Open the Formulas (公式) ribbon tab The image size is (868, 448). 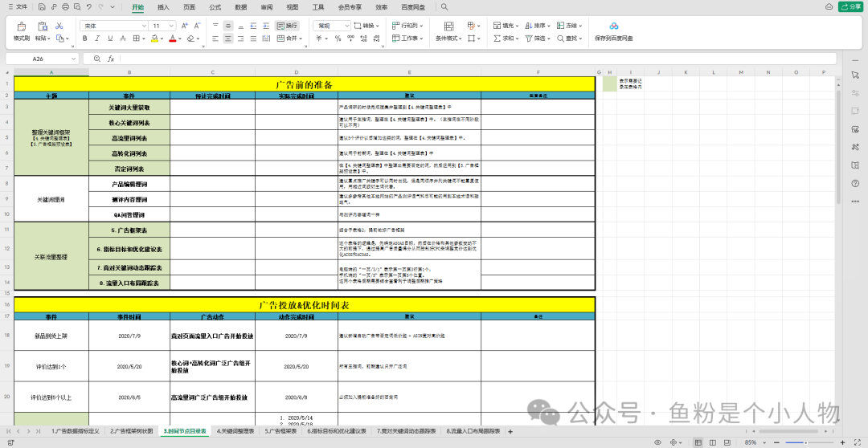pyautogui.click(x=215, y=7)
